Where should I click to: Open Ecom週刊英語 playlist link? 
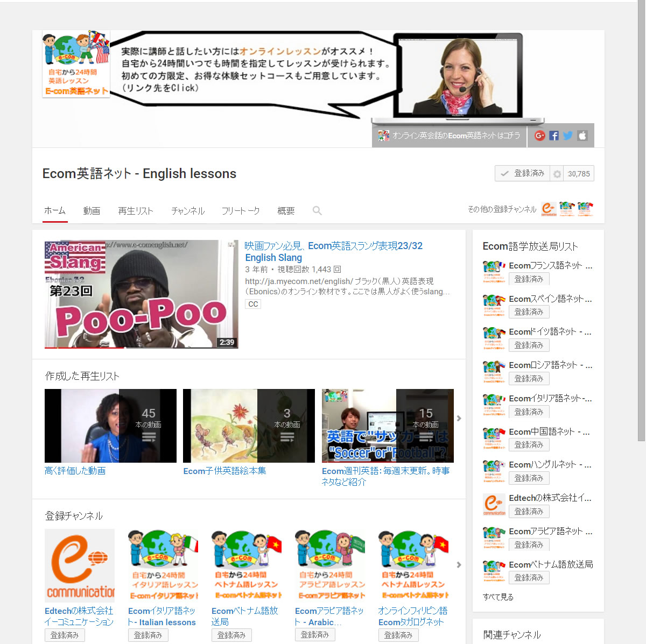tap(385, 476)
